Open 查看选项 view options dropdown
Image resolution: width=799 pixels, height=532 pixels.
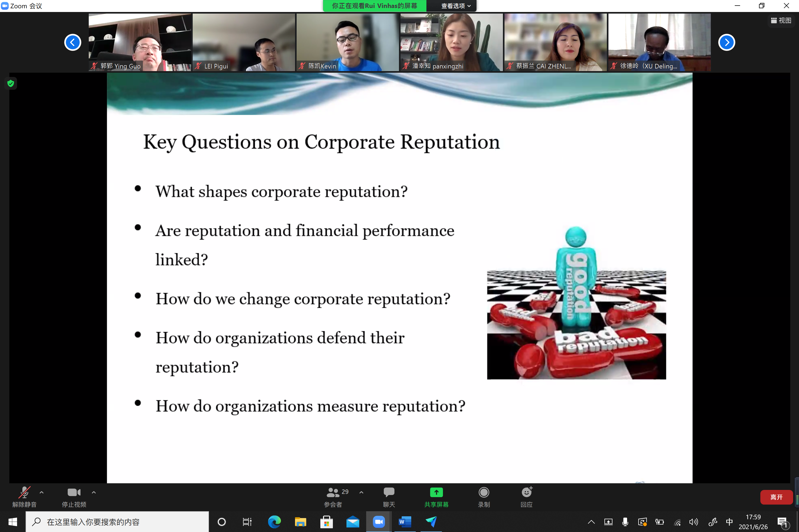[x=455, y=6]
